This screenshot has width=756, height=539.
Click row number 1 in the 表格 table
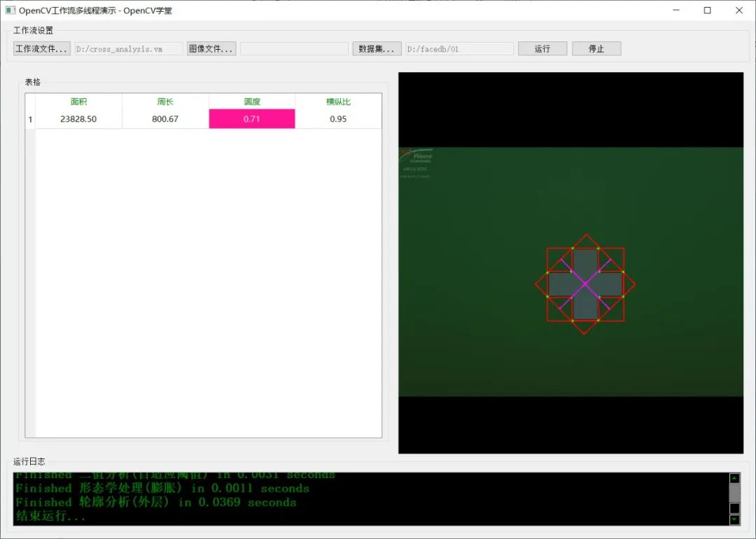[x=29, y=119]
